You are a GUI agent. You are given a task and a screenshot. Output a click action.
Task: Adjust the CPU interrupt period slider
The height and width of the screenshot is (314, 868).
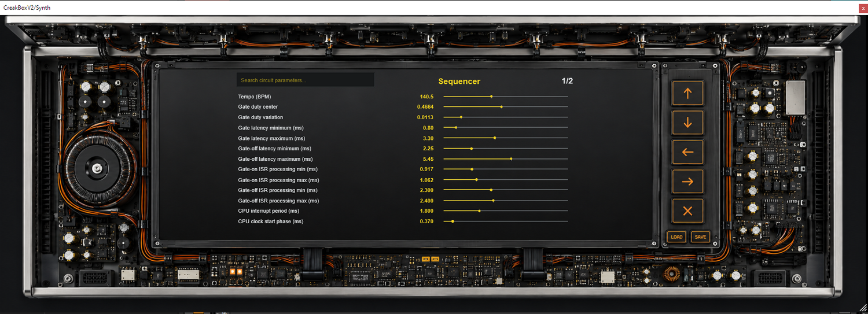(505, 211)
